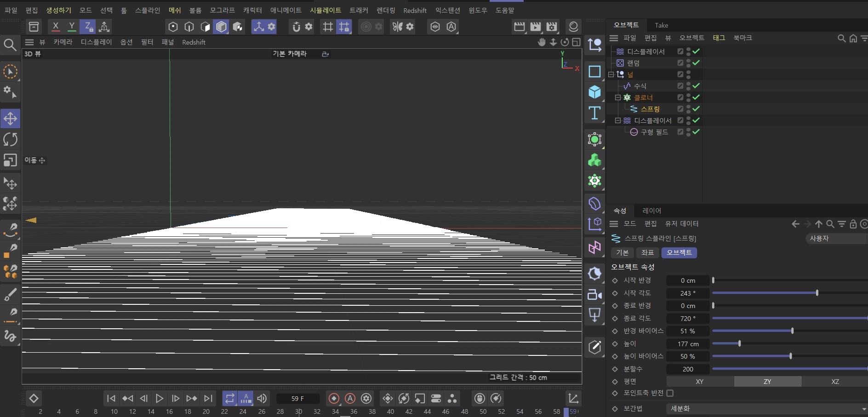Click the current frame field 59 F
The height and width of the screenshot is (417, 868).
[x=297, y=399]
